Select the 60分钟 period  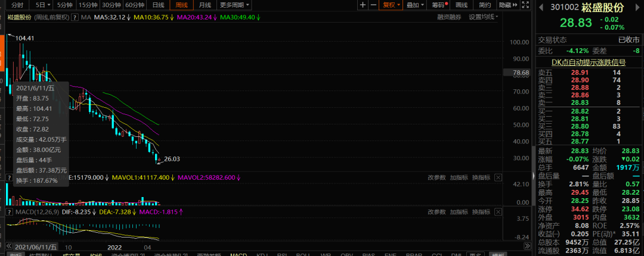coord(135,5)
